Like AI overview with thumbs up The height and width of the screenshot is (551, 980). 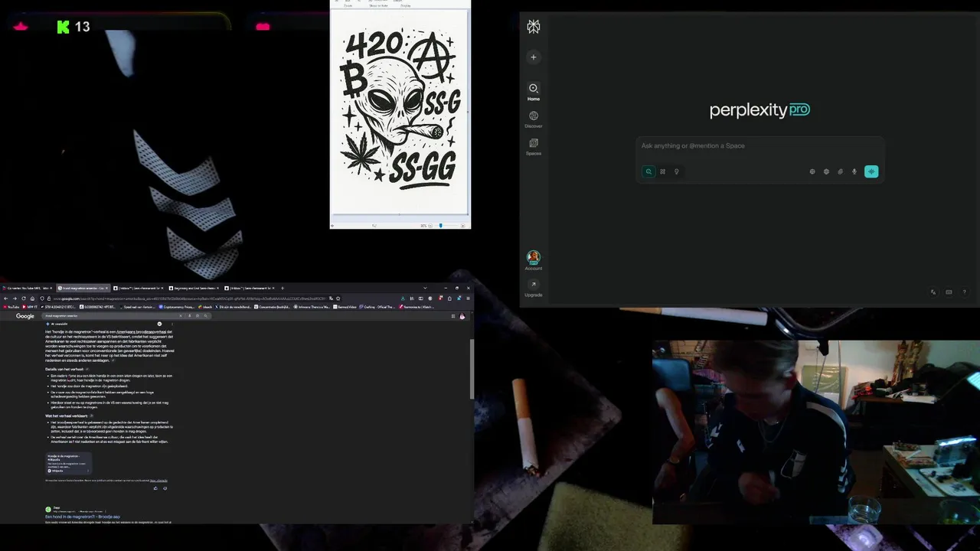tap(155, 487)
